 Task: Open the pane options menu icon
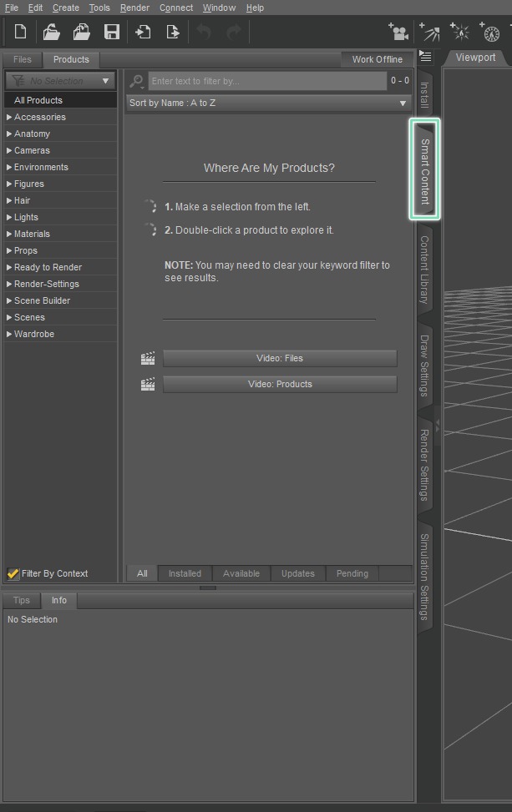click(425, 56)
